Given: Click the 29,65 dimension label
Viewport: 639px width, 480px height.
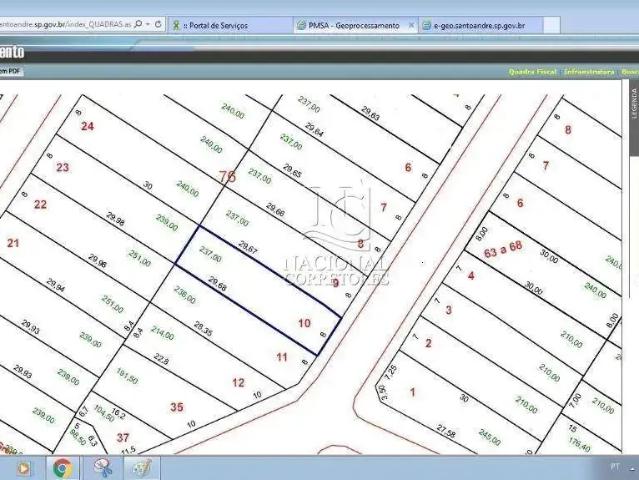Looking at the screenshot, I should click(x=292, y=170).
